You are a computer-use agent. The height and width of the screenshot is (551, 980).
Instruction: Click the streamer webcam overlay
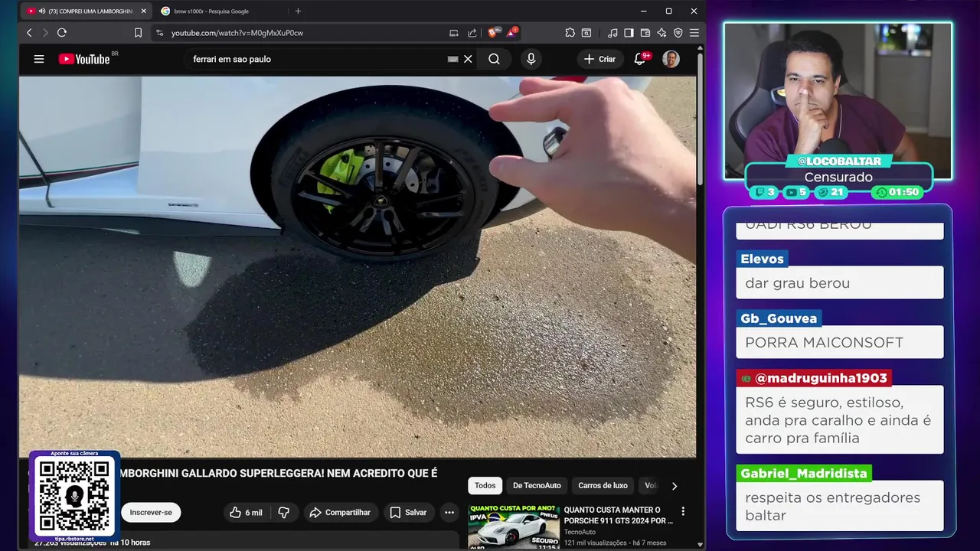click(838, 99)
